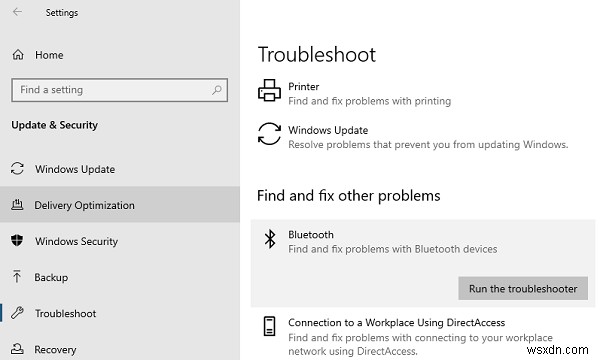The image size is (600, 360).
Task: Click the Printer troubleshooter icon
Action: pos(269,90)
